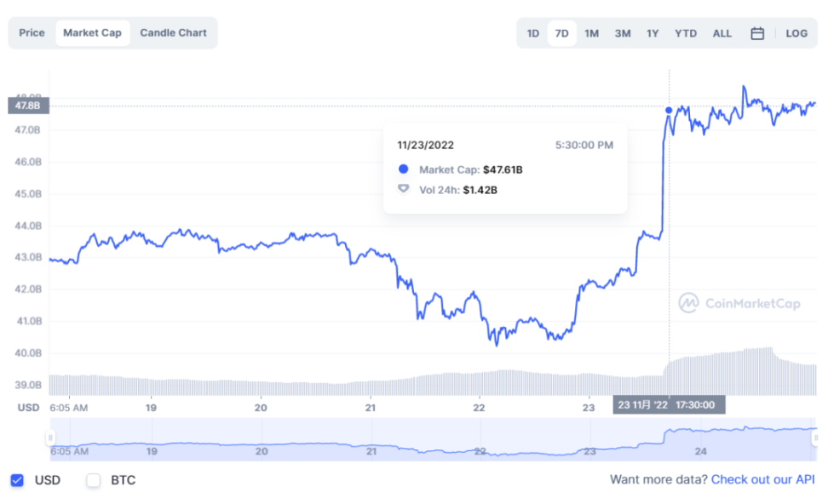Enable the BTC currency checkbox
The height and width of the screenshot is (504, 828).
pyautogui.click(x=94, y=480)
